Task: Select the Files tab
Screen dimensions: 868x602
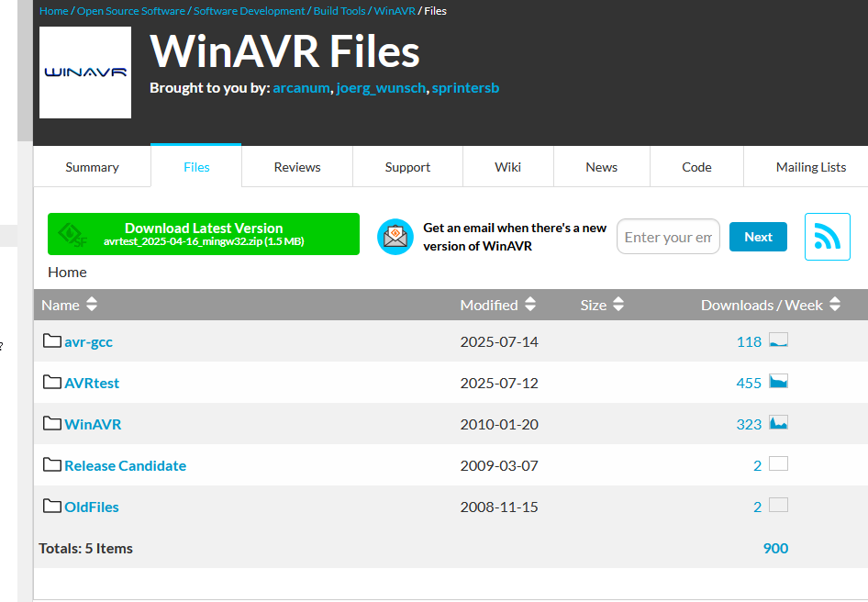Action: tap(196, 166)
